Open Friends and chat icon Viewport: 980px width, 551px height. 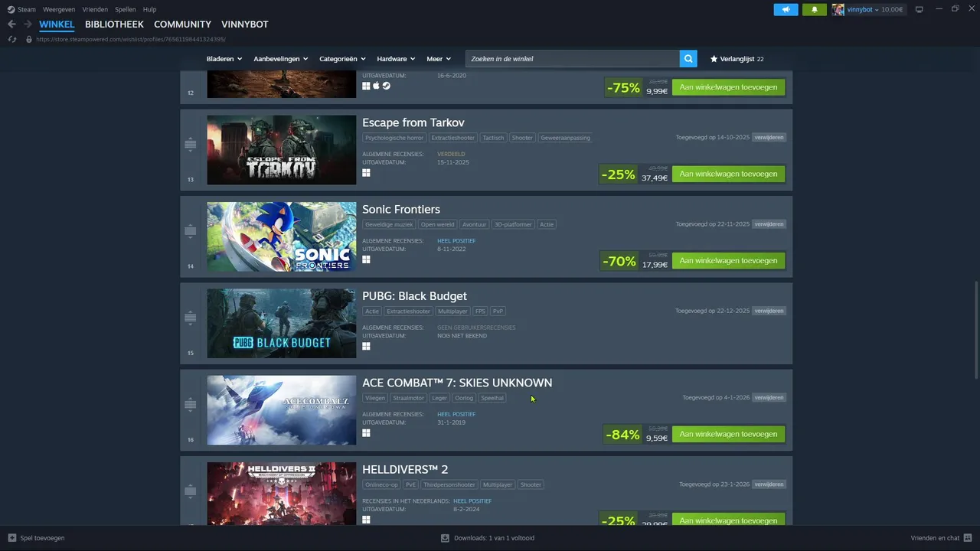(x=968, y=538)
